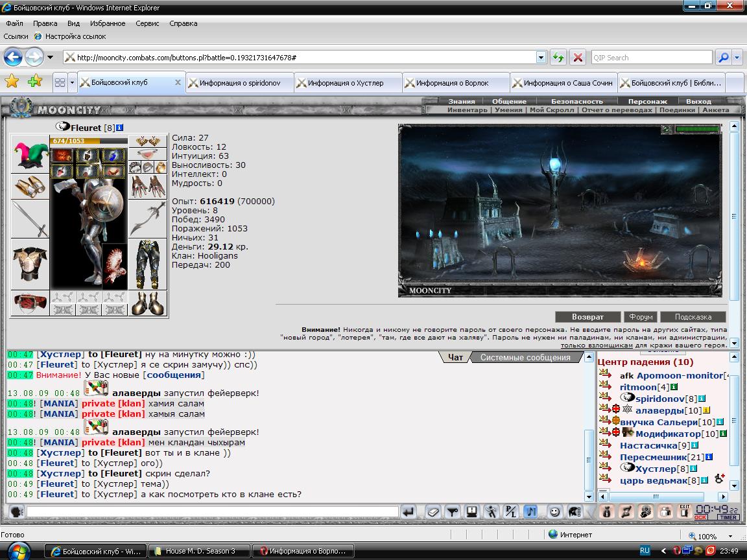
Task: Click private message arrow beside ritmoon
Action: coord(605,386)
